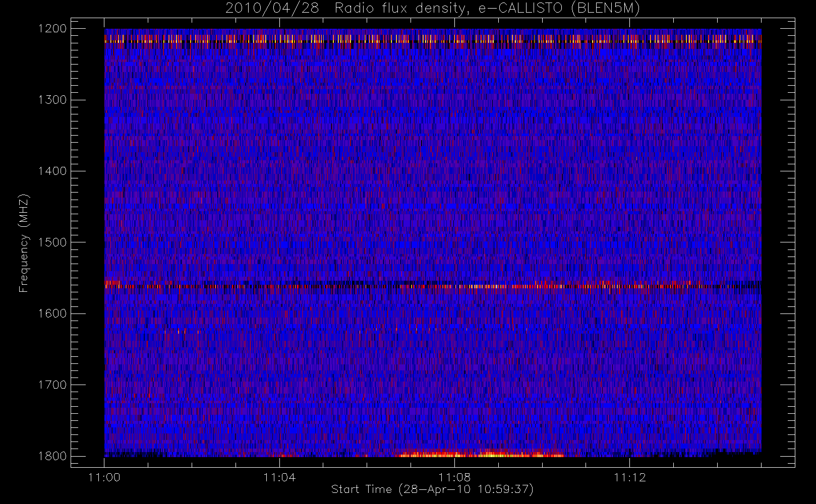
Task: Click the 1200 frequency tick label
Action: pyautogui.click(x=52, y=28)
